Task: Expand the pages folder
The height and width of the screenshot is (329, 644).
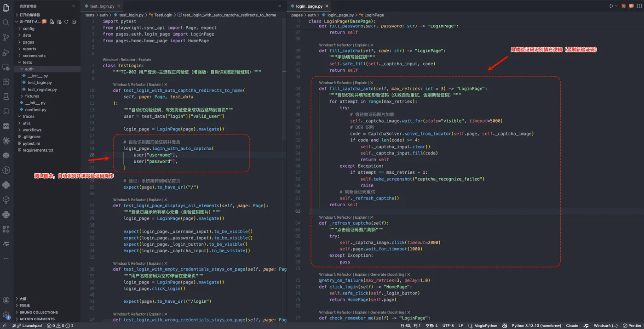Action: click(x=47, y=42)
